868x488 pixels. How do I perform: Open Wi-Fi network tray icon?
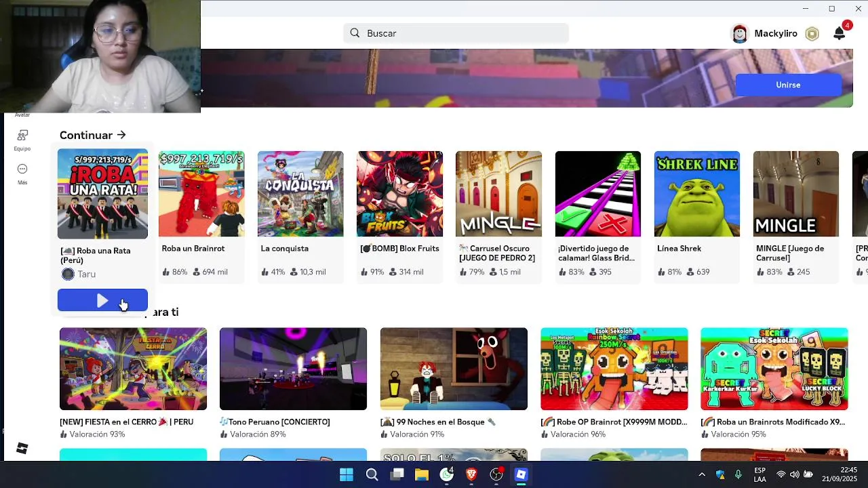781,474
